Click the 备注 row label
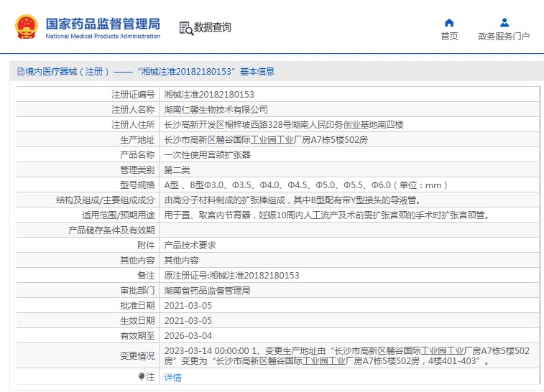 point(146,276)
